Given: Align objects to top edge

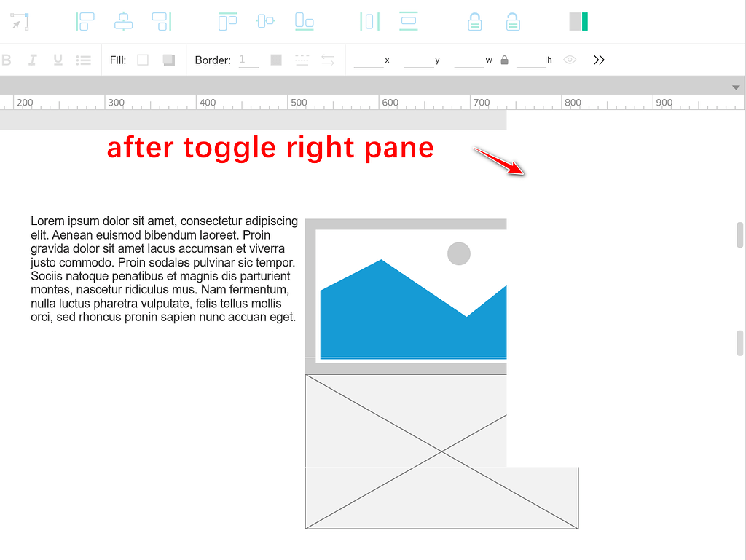Looking at the screenshot, I should coord(227,21).
